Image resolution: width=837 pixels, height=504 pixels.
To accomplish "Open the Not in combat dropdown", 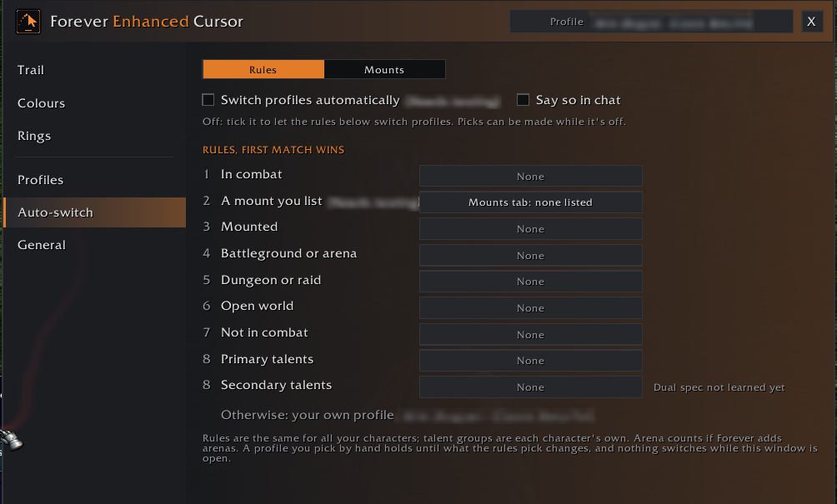I will point(530,334).
